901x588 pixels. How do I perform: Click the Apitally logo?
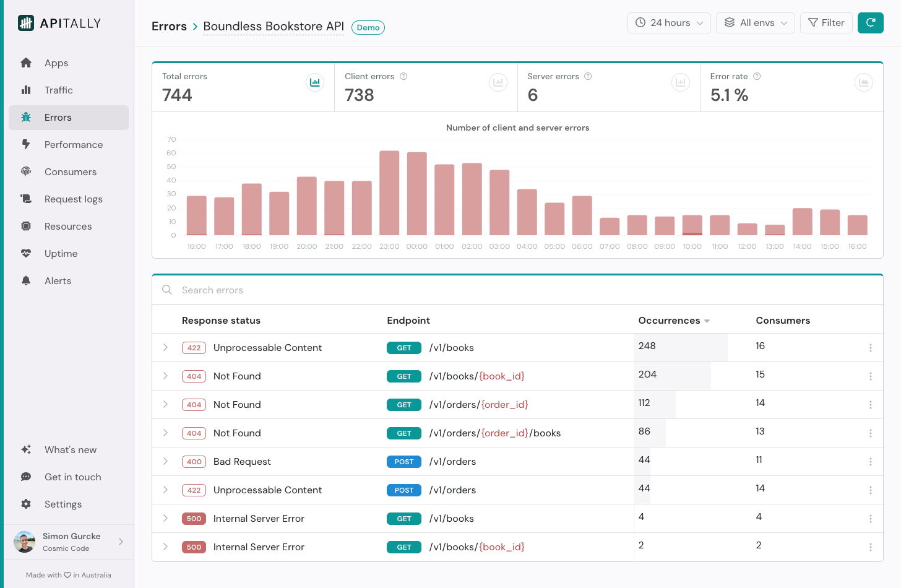coord(59,24)
